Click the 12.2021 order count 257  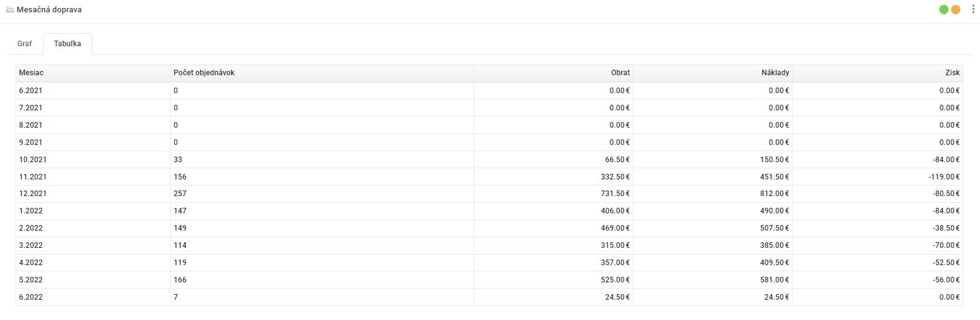click(180, 194)
